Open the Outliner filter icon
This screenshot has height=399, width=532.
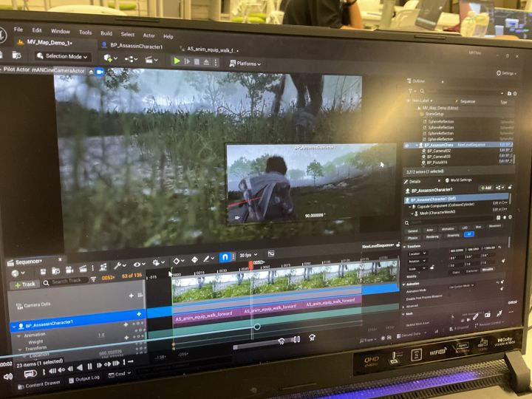[x=411, y=91]
